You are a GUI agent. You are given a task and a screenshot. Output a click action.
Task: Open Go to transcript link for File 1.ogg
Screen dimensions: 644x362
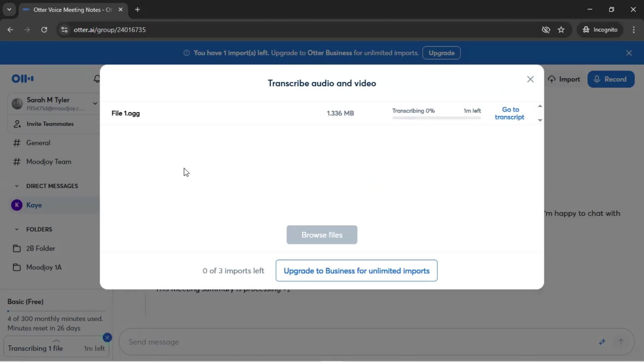pos(509,113)
